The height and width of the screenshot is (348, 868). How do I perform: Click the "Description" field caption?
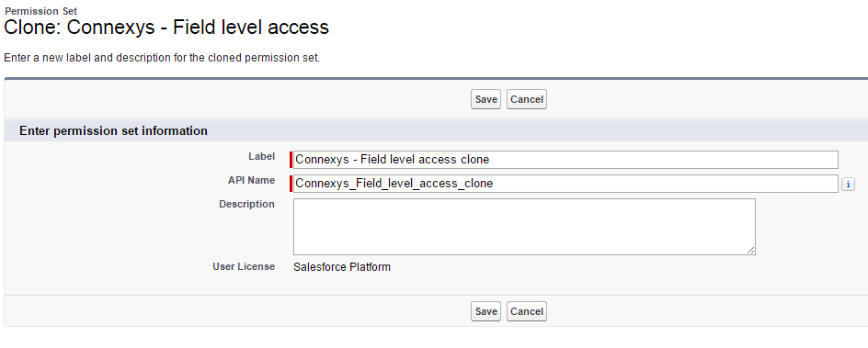pos(247,204)
